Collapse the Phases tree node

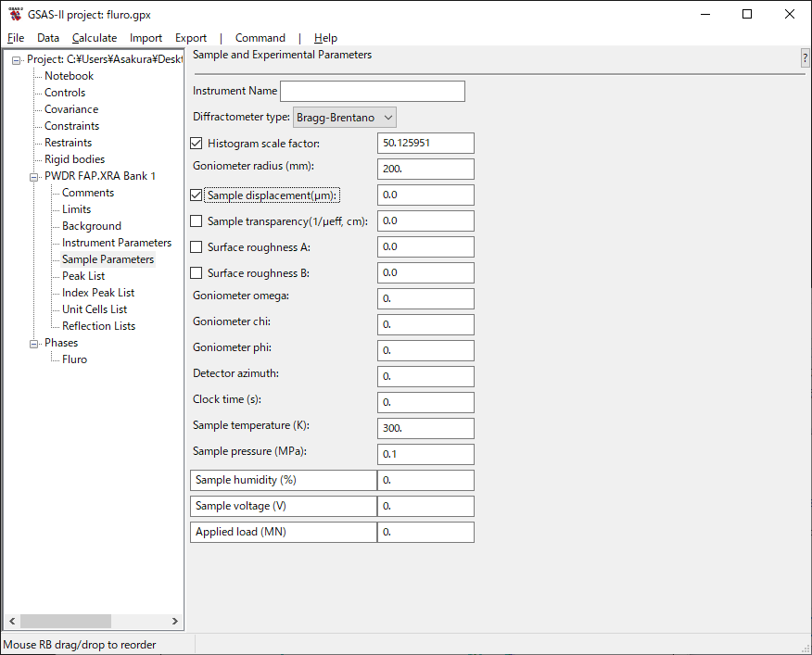point(34,343)
